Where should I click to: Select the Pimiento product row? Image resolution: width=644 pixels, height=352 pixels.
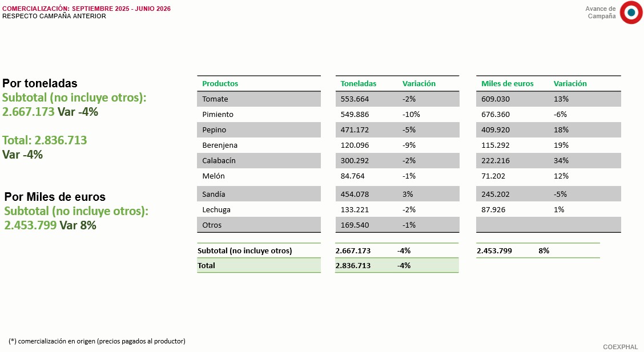(259, 115)
